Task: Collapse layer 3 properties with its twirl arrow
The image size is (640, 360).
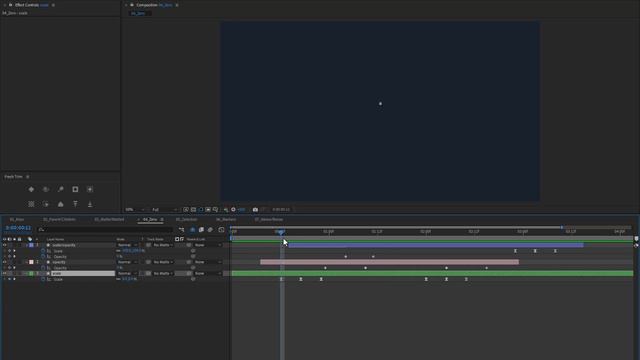Action: (x=27, y=273)
